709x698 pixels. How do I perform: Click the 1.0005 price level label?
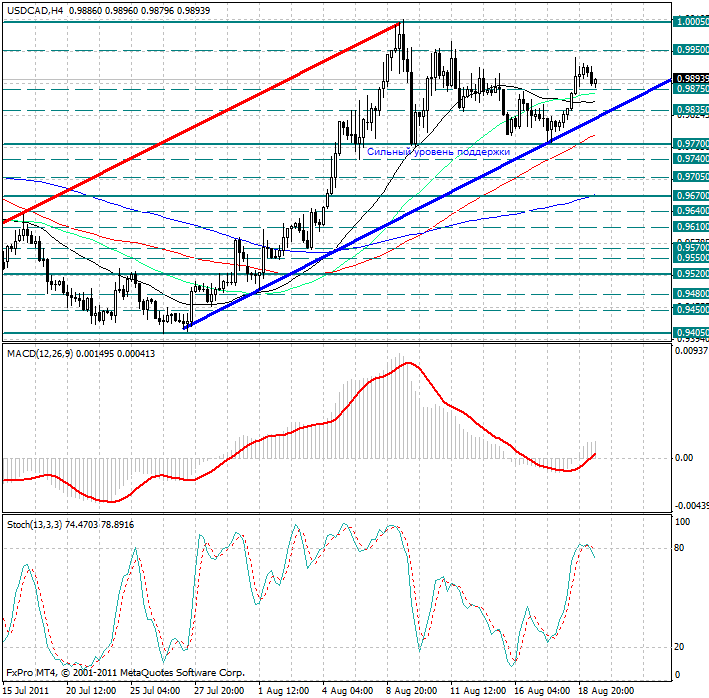coord(690,20)
